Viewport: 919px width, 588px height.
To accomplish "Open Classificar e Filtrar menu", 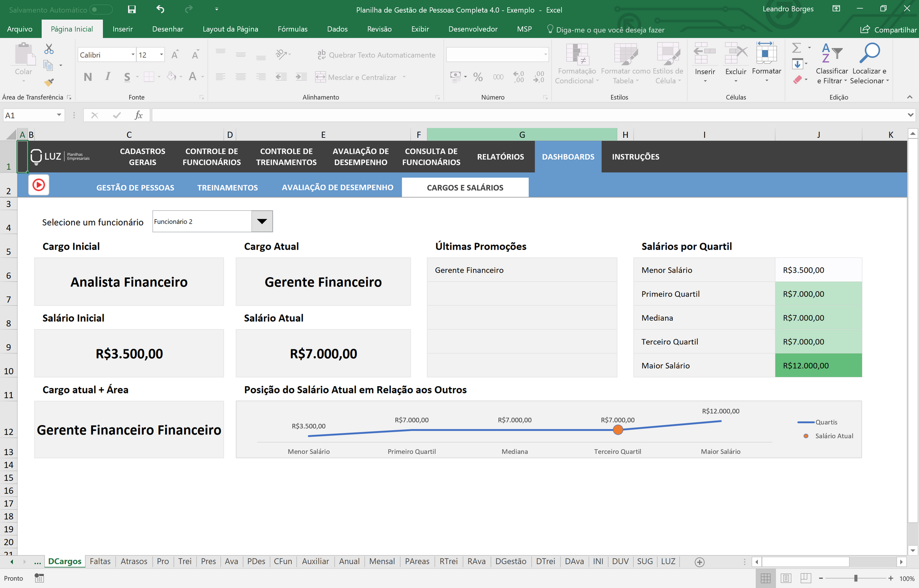I will 831,63.
